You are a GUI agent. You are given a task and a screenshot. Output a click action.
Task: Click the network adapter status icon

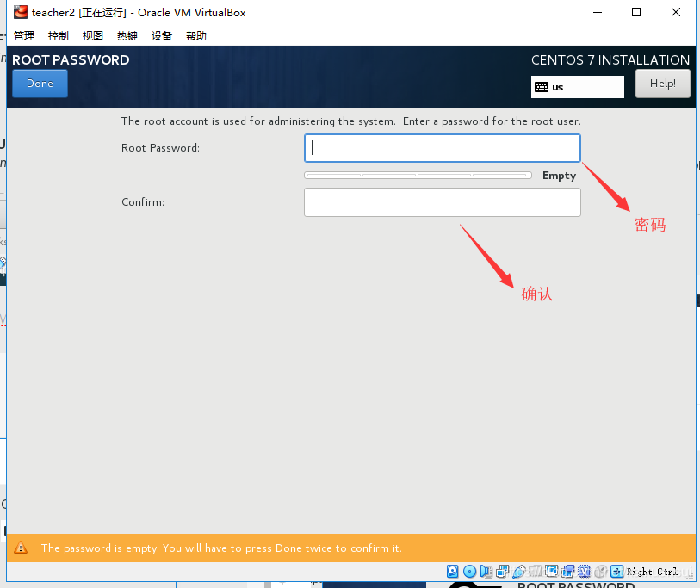(x=503, y=571)
